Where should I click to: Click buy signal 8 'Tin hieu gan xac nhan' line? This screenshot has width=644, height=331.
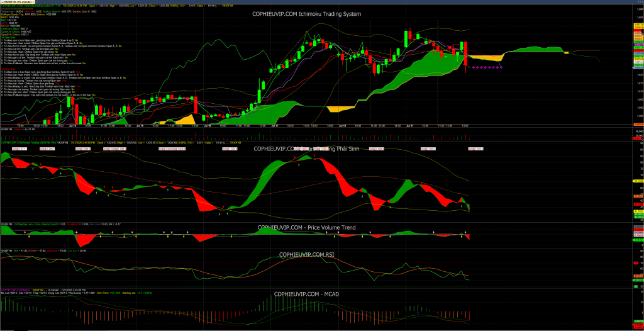37,60
